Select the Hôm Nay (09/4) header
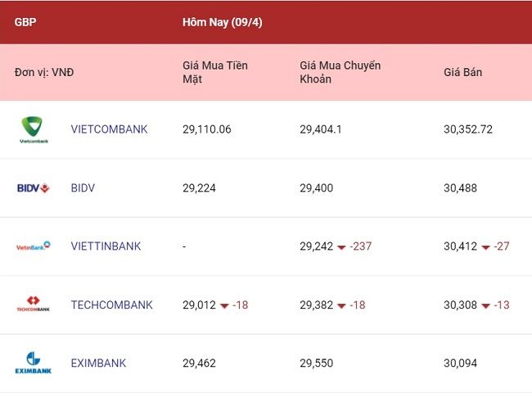Image resolution: width=532 pixels, height=393 pixels. click(223, 22)
